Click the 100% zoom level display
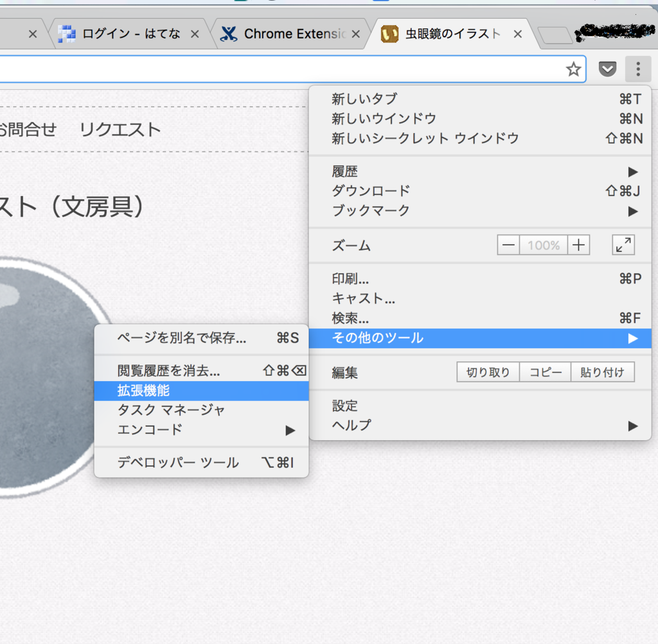 (544, 245)
